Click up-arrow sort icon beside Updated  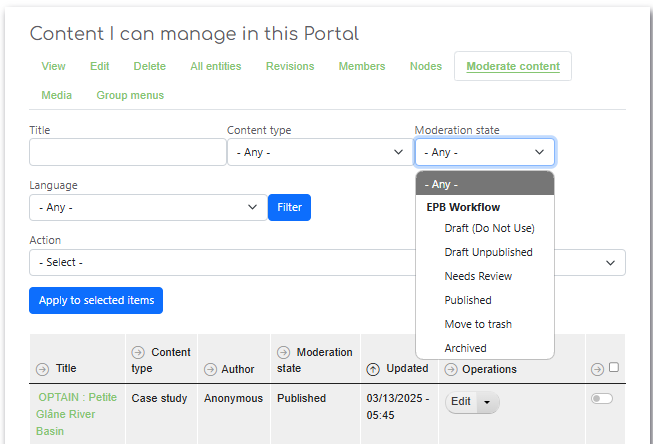375,369
